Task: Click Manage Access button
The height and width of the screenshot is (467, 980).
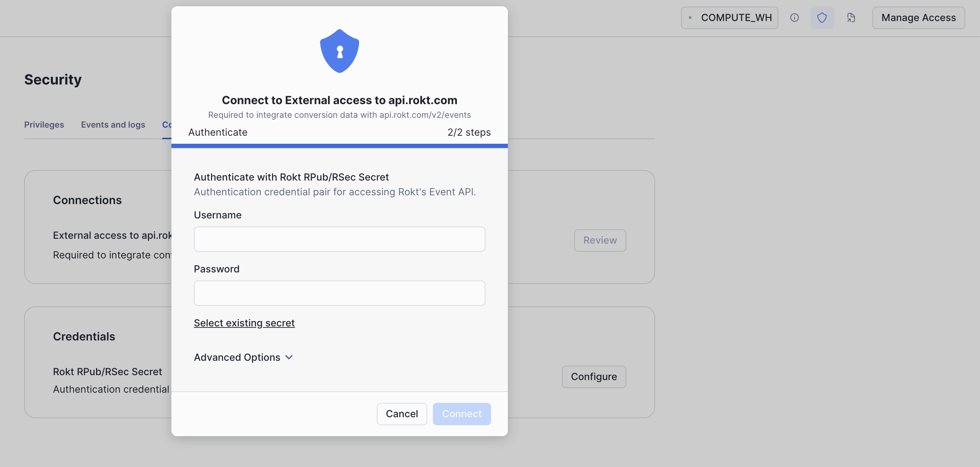Action: 918,18
